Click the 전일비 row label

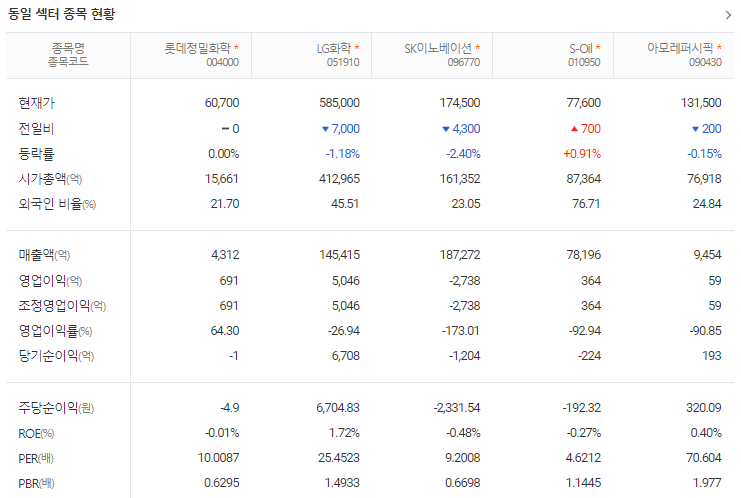point(36,129)
